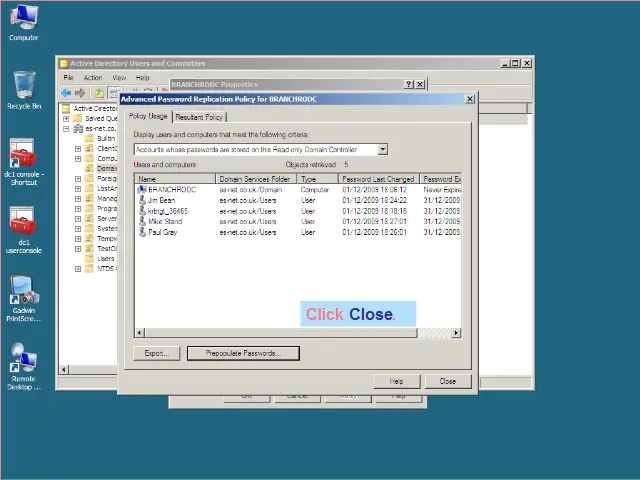
Task: Click the Close button in the policy dialog
Action: click(448, 381)
